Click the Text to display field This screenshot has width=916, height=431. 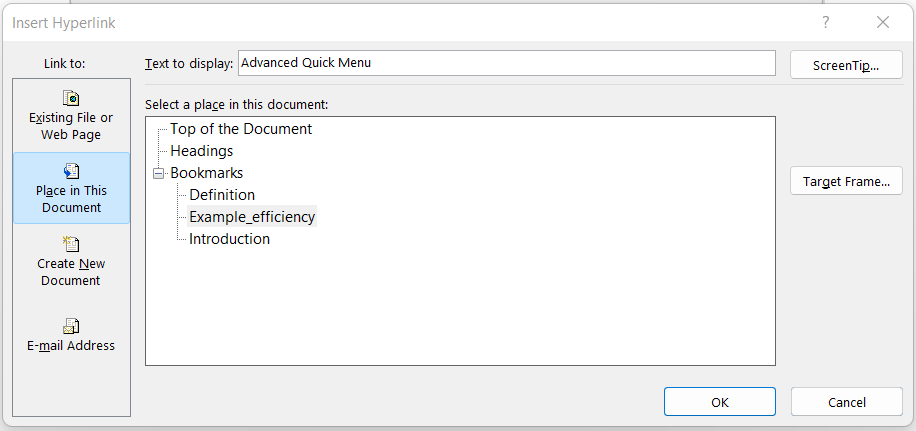pos(505,63)
